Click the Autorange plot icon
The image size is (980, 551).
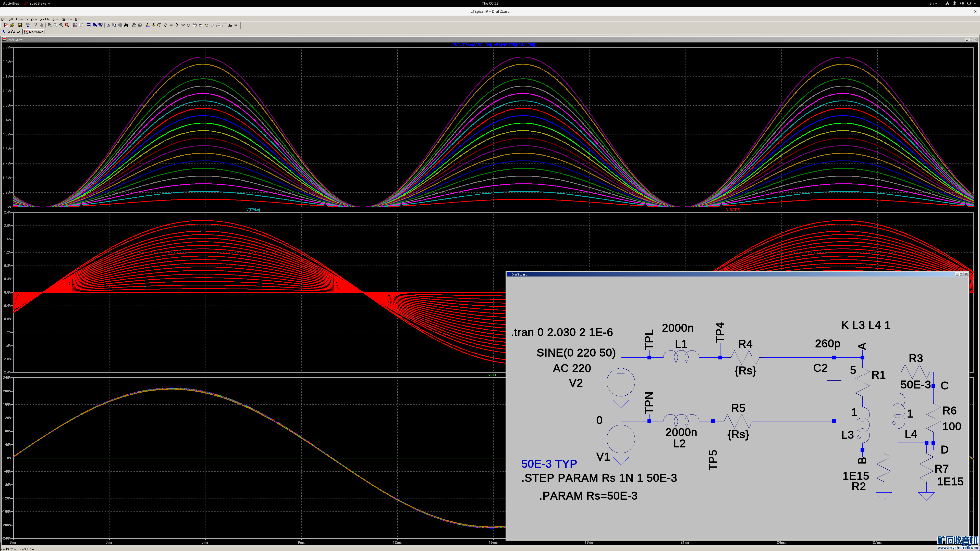coord(75,25)
